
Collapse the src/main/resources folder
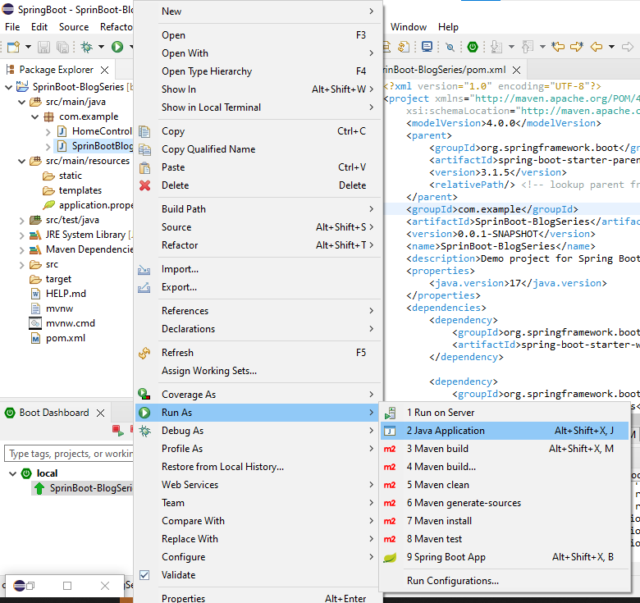coord(22,161)
